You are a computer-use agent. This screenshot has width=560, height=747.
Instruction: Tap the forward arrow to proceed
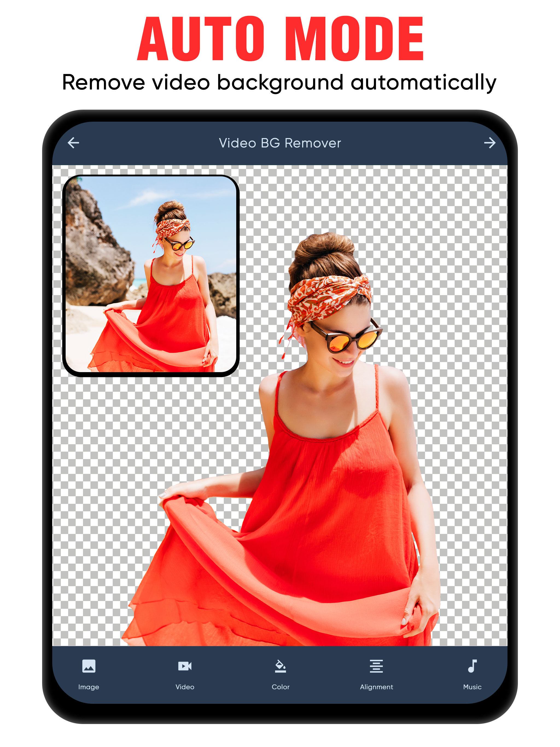(x=489, y=143)
